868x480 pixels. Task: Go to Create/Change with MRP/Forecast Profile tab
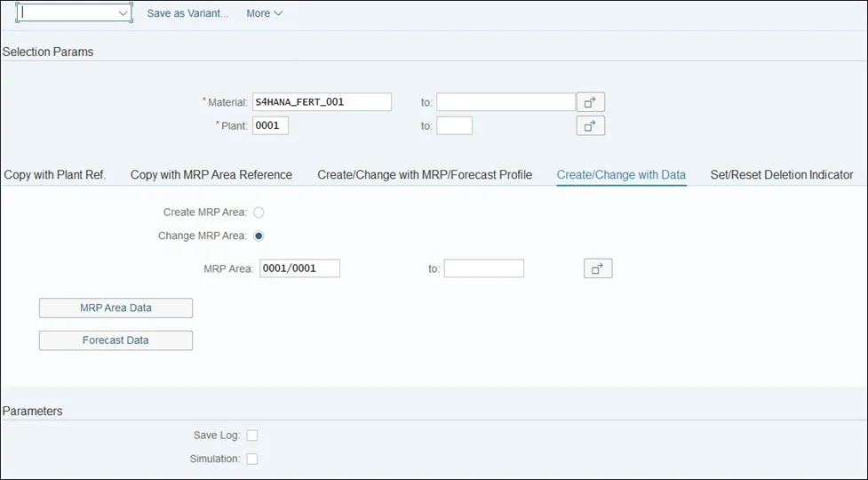[x=425, y=175]
